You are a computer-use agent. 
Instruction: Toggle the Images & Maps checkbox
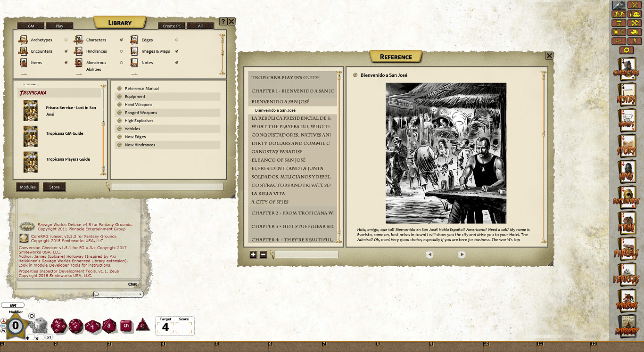(176, 51)
